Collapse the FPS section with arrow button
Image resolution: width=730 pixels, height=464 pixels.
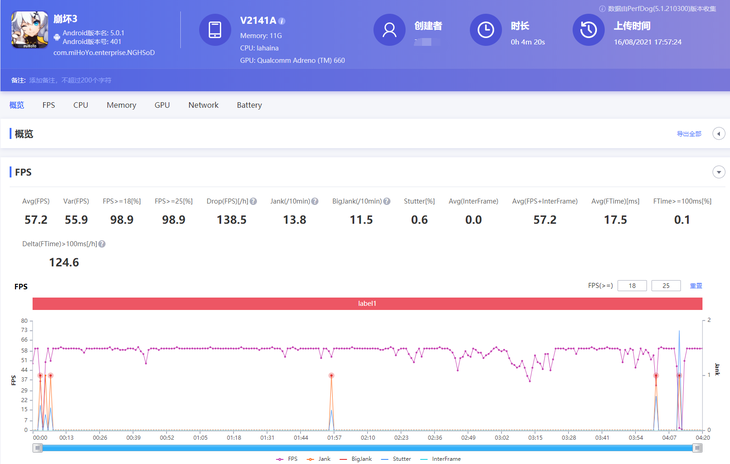click(x=718, y=173)
